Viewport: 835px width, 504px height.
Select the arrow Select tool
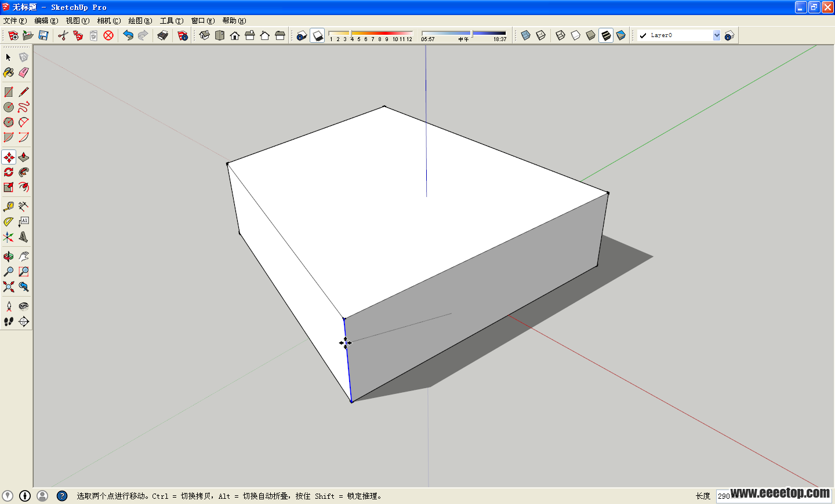[x=9, y=57]
